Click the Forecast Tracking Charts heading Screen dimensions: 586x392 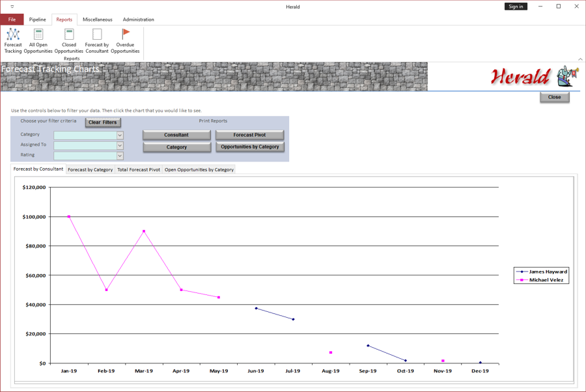pos(50,69)
